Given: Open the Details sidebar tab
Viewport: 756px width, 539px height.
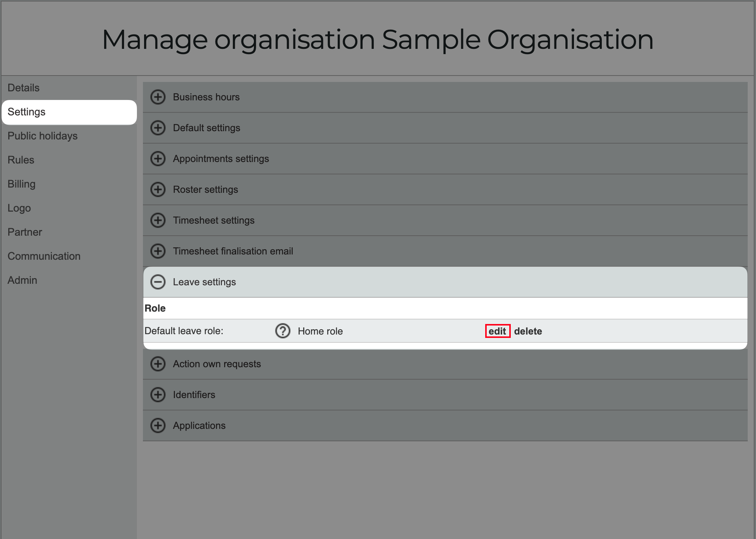Looking at the screenshot, I should (69, 88).
